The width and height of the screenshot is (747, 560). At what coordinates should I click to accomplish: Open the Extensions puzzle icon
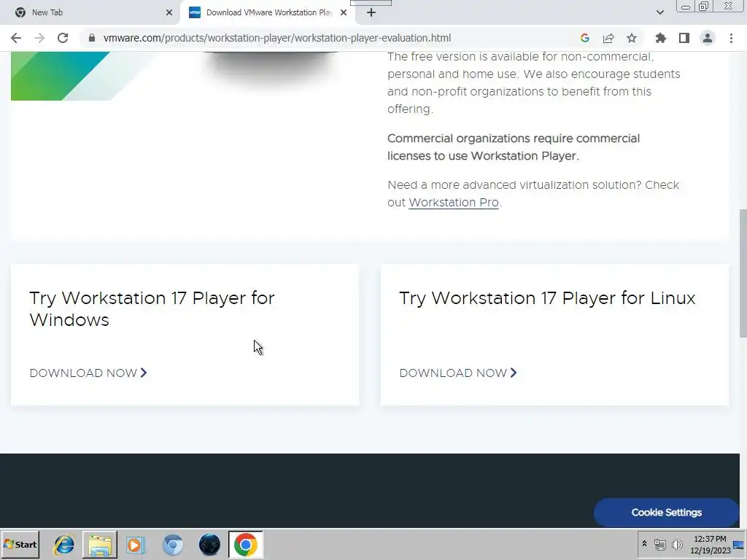[x=661, y=38]
